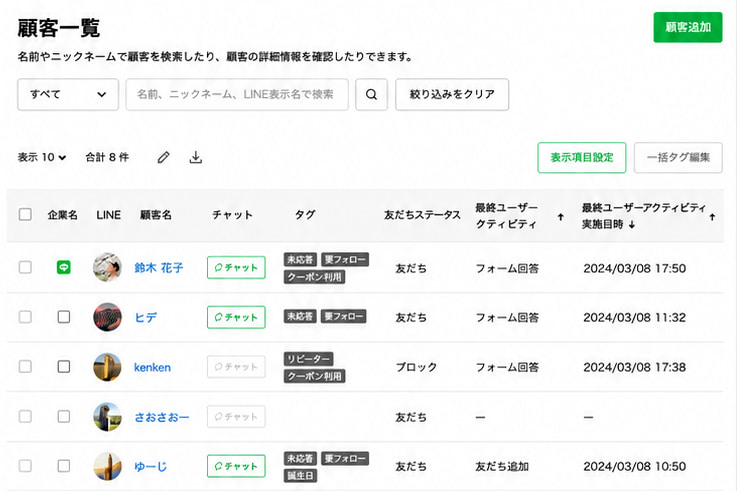Viewport: 737px width, 491px height.
Task: Open chat with 鈴木 花子
Action: (236, 267)
